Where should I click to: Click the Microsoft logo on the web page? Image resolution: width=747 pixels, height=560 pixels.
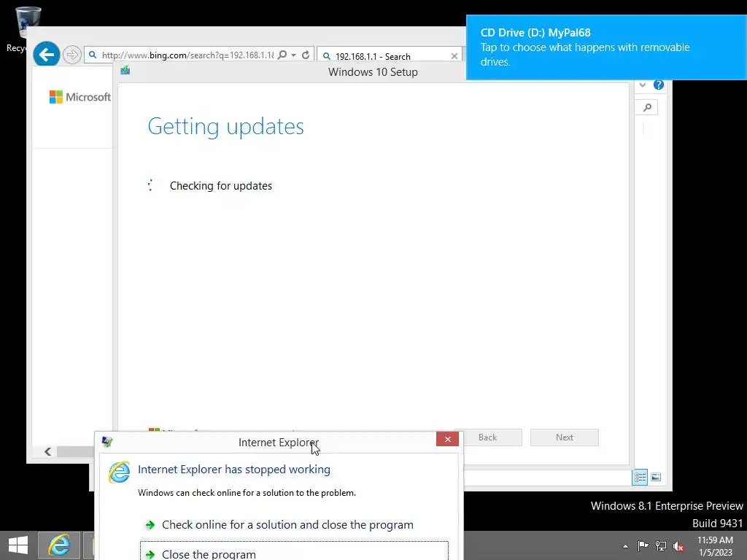tap(80, 97)
